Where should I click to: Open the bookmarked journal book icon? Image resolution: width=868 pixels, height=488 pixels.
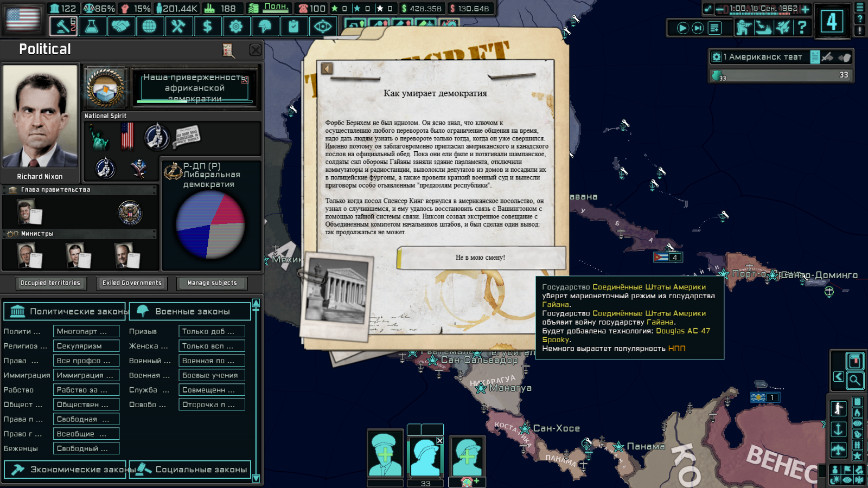[854, 361]
